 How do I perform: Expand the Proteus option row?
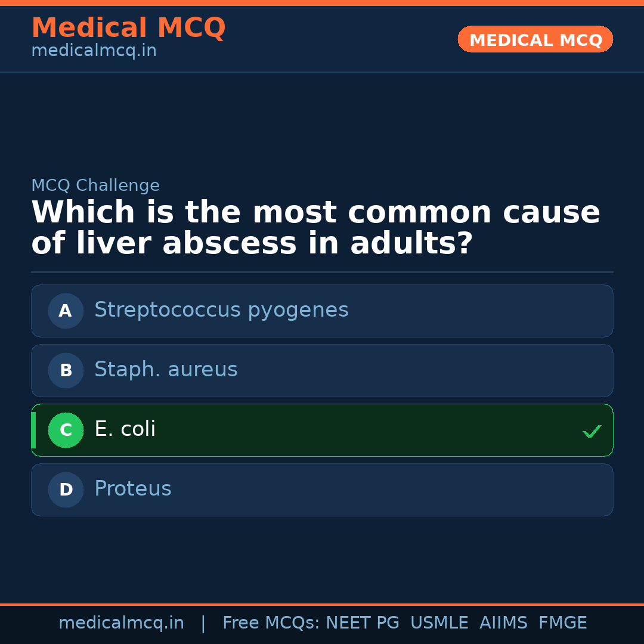pos(322,490)
